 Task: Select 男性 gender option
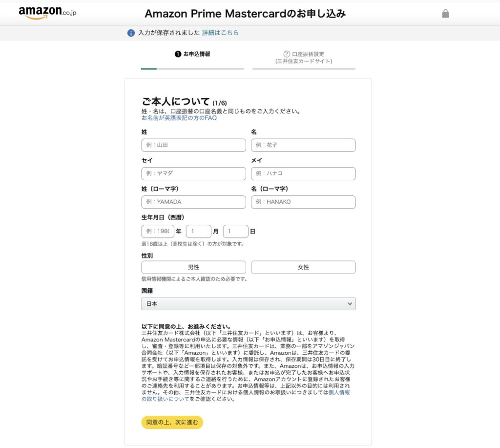(x=193, y=267)
